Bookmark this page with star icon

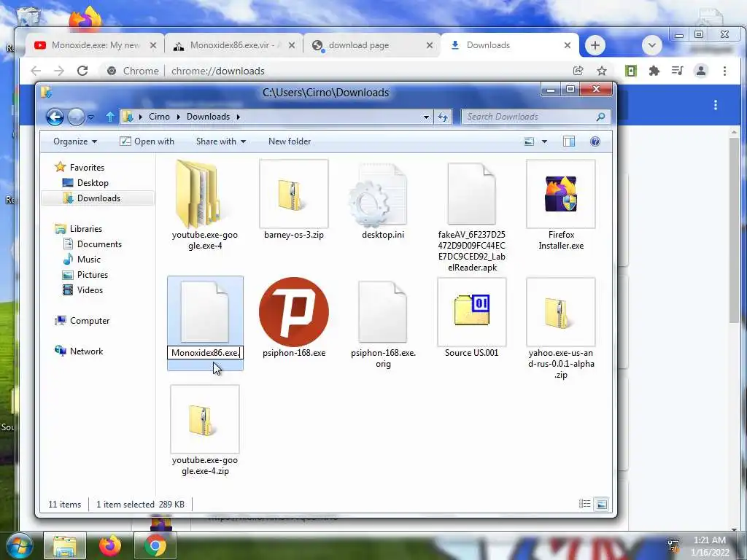click(x=602, y=71)
